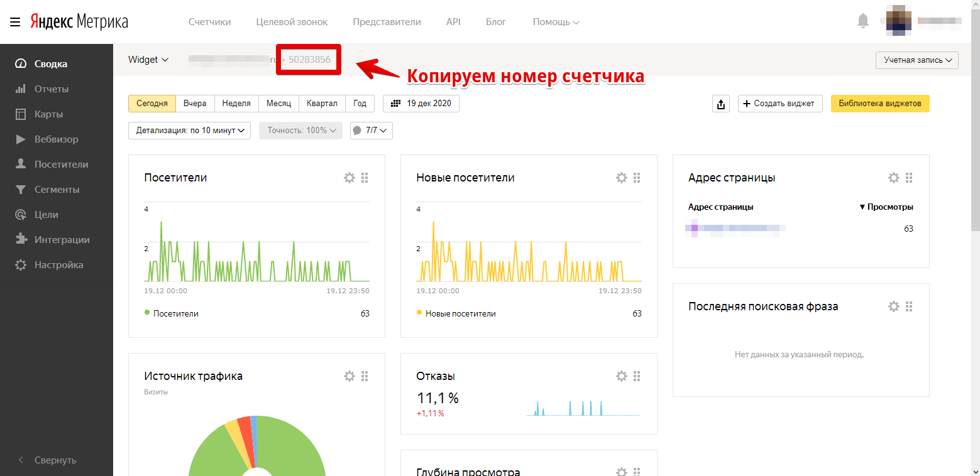Toggle Посетители legend series
Viewport: 980px width, 476px height.
point(171,313)
